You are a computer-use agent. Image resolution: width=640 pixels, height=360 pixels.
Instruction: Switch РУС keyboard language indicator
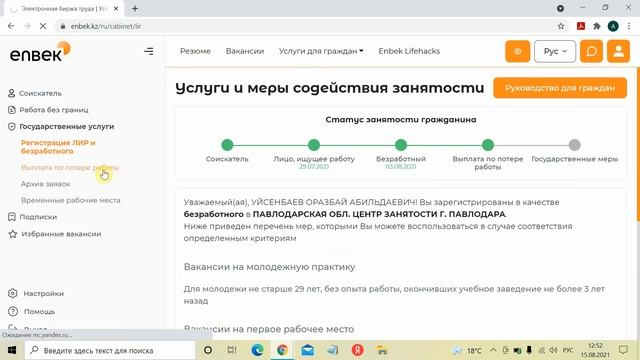click(x=568, y=350)
